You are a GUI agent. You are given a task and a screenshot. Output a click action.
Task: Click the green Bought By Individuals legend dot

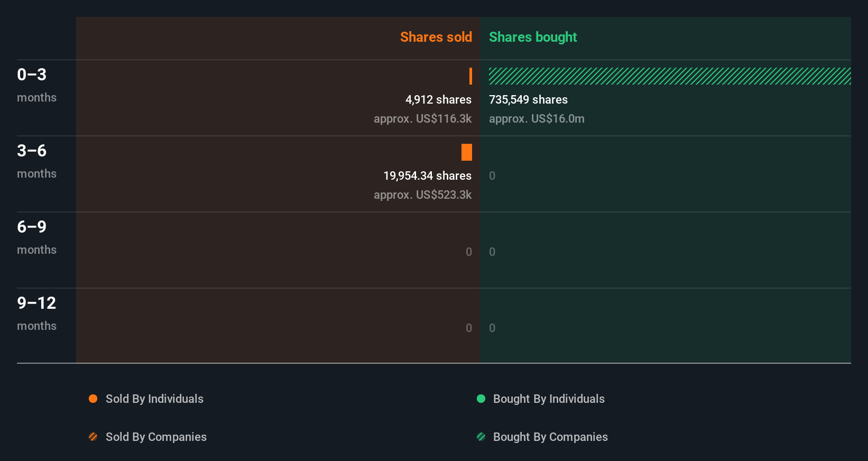(481, 399)
